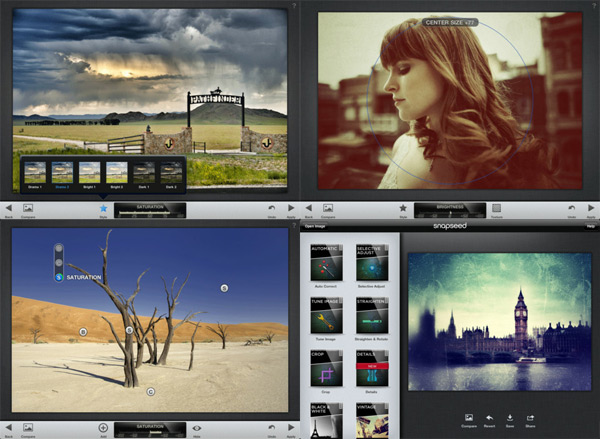This screenshot has height=439, width=600.
Task: Select the S control point on the tree trunk
Action: pyautogui.click(x=129, y=330)
